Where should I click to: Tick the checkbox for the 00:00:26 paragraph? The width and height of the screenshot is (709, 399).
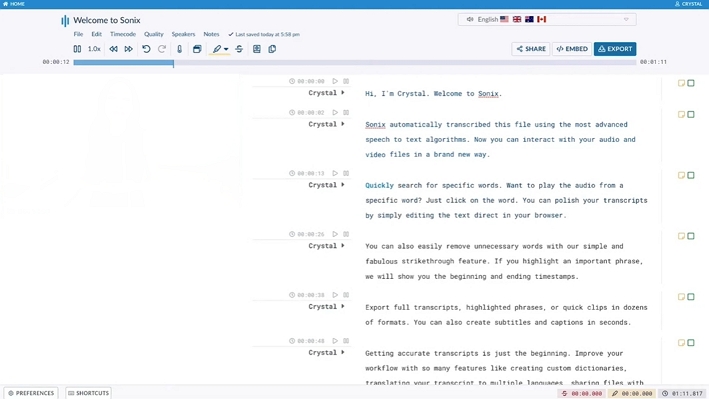tap(691, 236)
